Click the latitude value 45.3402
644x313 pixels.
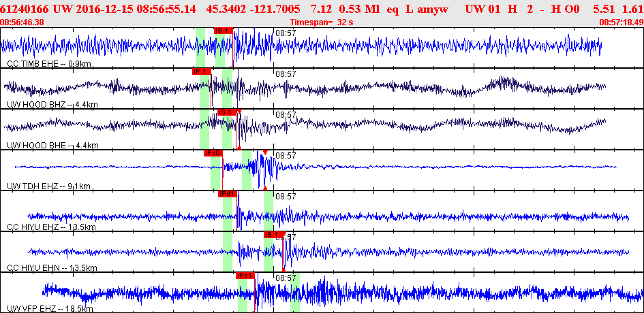point(226,8)
